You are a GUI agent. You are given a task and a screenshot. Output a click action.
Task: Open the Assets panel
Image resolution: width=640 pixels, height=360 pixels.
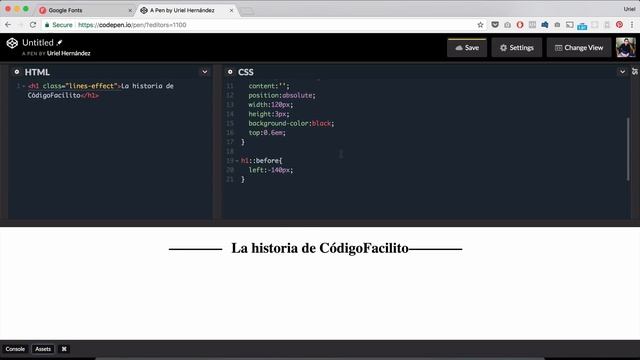tap(43, 349)
